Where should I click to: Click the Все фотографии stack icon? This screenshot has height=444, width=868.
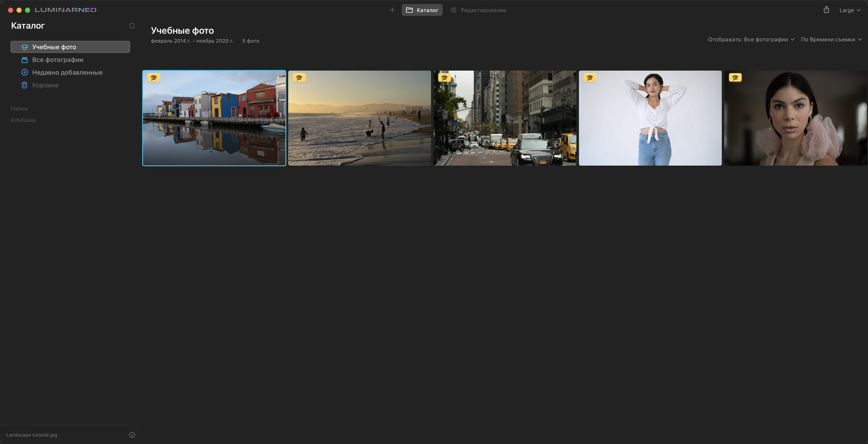click(x=25, y=59)
